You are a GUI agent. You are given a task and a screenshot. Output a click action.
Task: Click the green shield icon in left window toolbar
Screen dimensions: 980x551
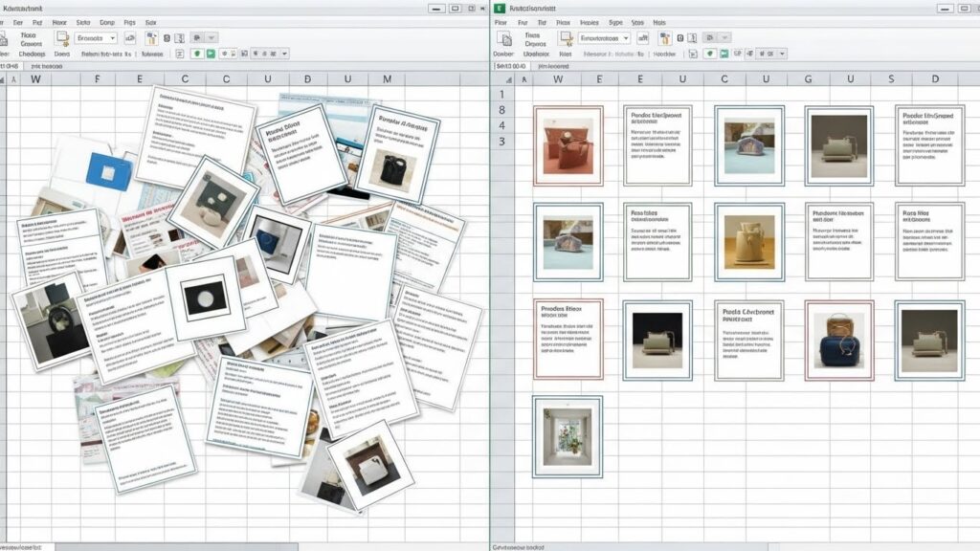pyautogui.click(x=197, y=55)
